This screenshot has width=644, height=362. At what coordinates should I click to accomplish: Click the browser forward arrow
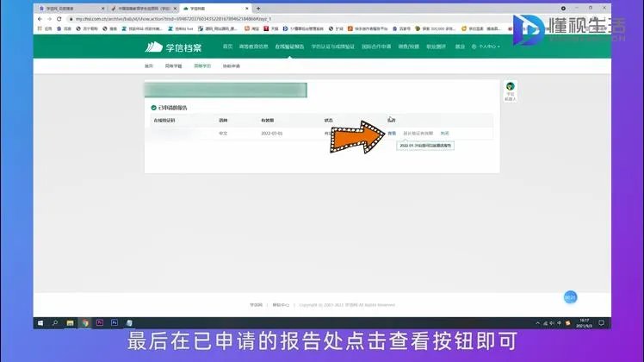[49, 19]
